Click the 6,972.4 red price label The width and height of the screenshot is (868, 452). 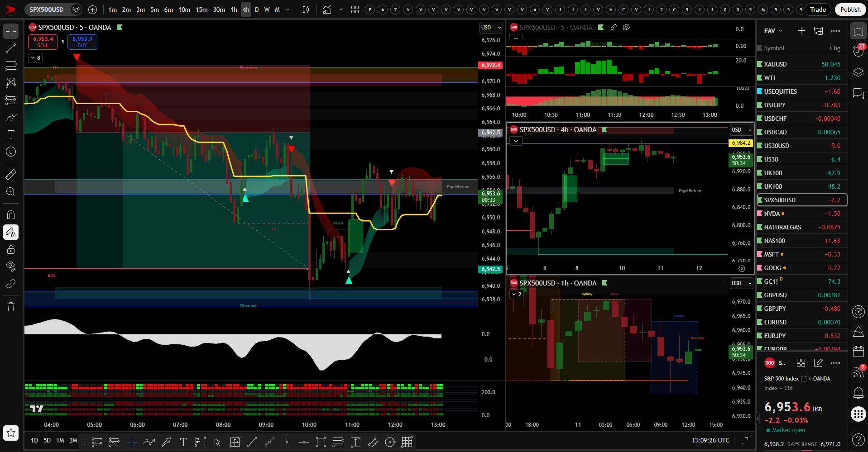(490, 65)
